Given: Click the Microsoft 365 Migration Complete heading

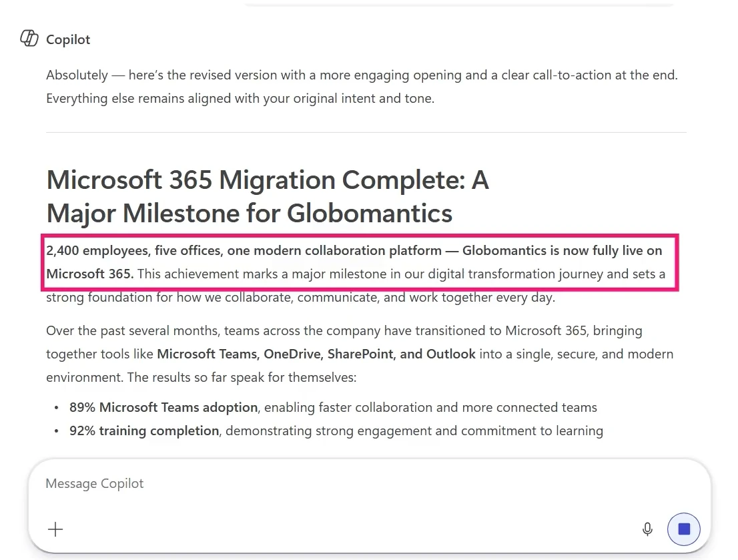Looking at the screenshot, I should [x=268, y=196].
